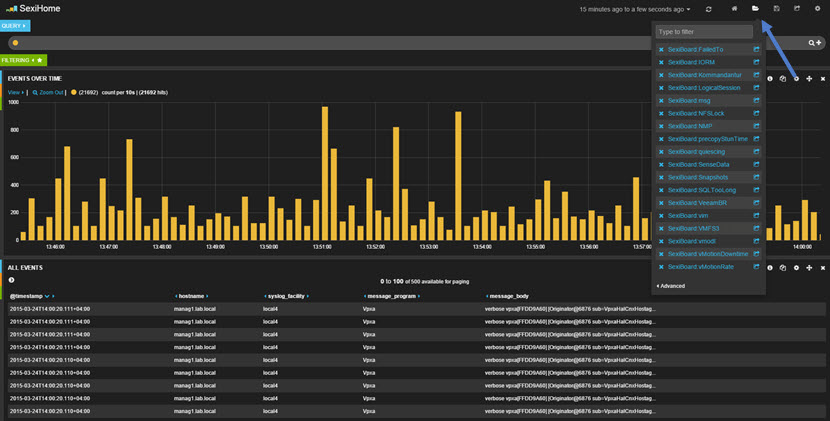Open the SexiBoard:NFSLock dashboard
Screen dimensions: 830x421
[x=696, y=113]
